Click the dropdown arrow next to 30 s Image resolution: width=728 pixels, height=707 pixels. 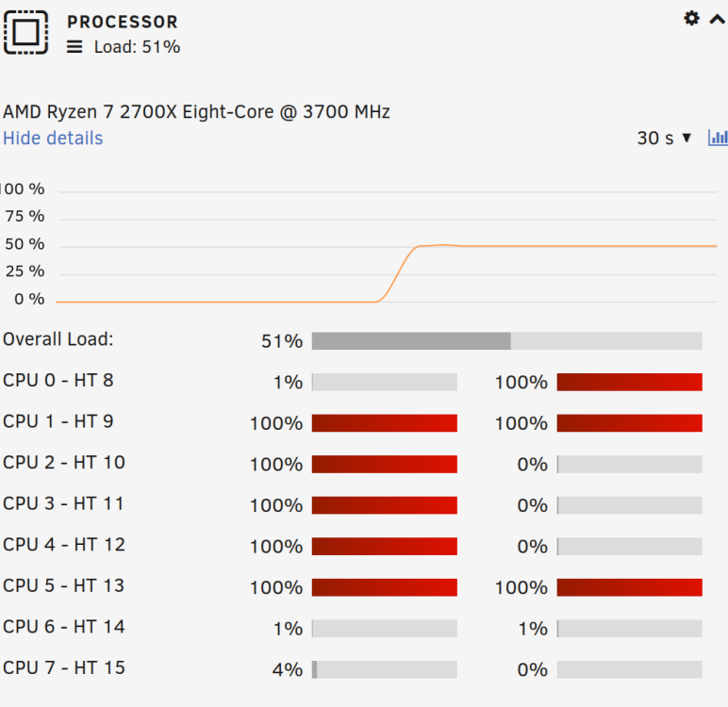click(x=687, y=138)
